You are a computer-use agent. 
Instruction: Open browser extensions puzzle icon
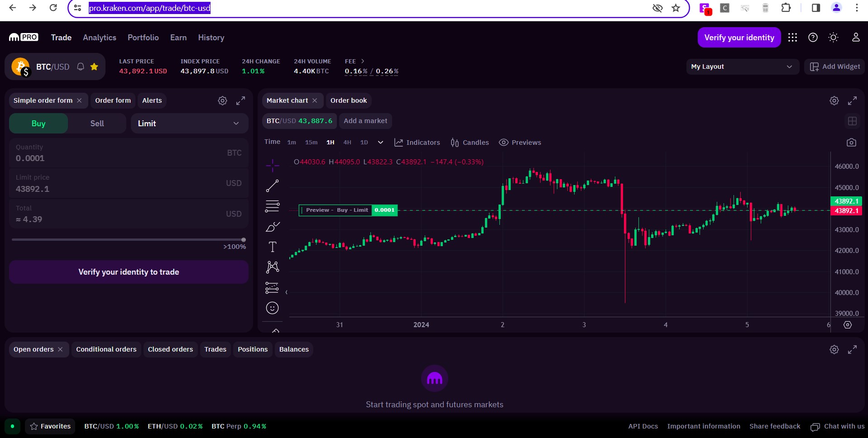coord(786,8)
